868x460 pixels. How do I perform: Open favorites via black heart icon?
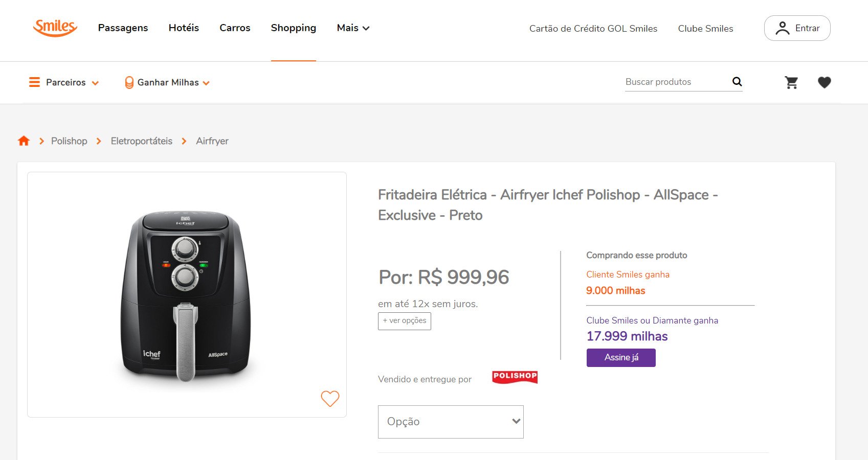click(824, 82)
